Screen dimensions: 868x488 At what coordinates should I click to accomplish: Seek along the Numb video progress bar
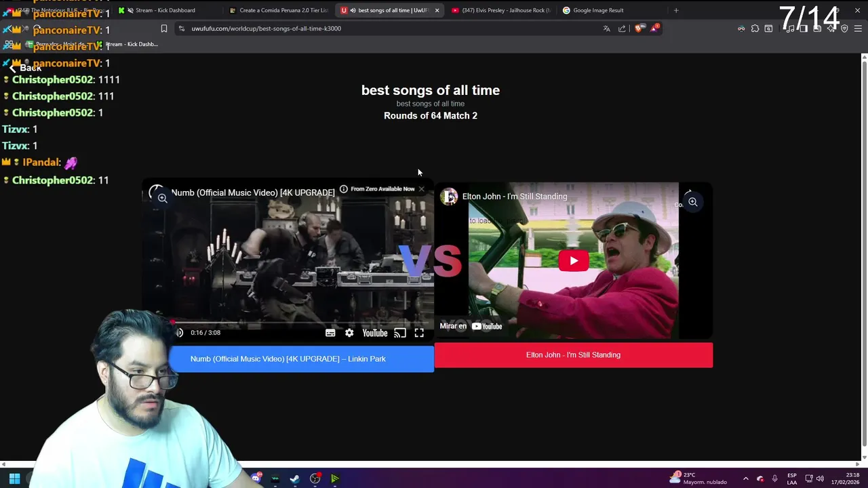(302, 323)
